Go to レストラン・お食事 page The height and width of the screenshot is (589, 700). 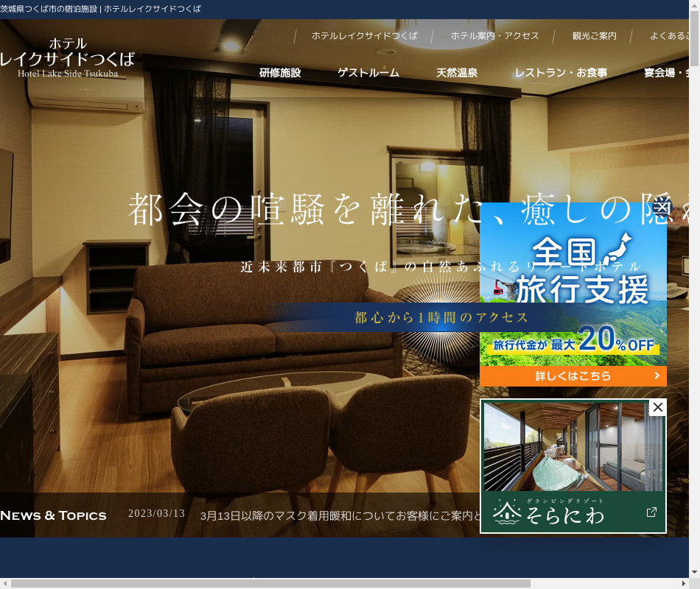coord(561,73)
